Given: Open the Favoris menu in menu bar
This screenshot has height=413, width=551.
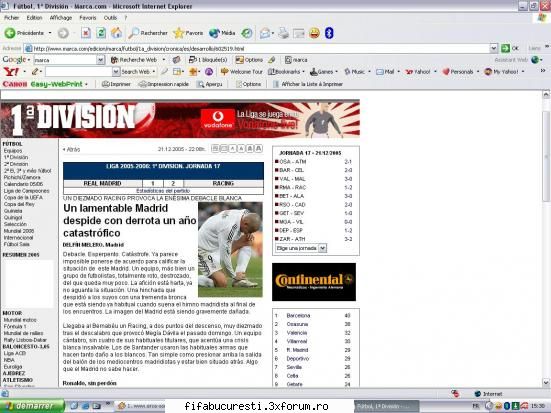Looking at the screenshot, I should [x=88, y=18].
